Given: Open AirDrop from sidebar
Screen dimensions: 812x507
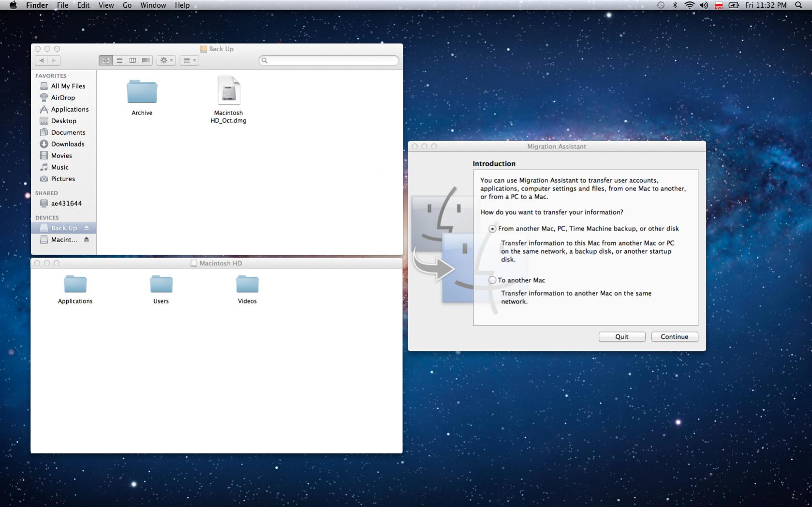Looking at the screenshot, I should [x=63, y=98].
